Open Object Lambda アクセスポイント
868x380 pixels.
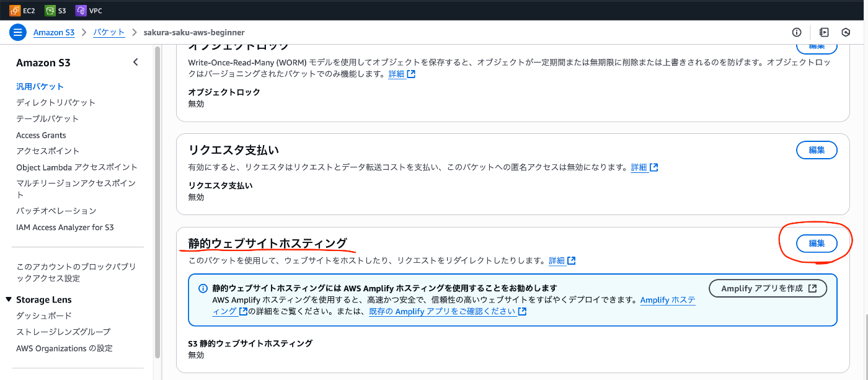click(x=77, y=167)
